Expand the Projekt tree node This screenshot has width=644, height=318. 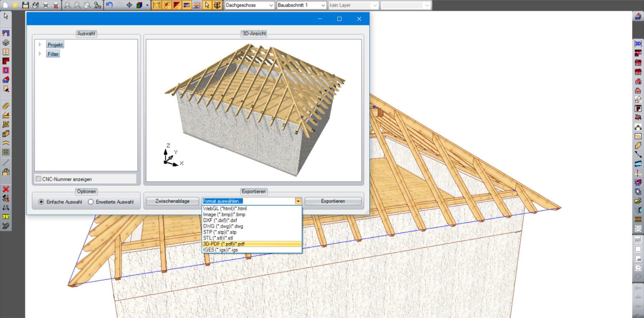[x=40, y=45]
